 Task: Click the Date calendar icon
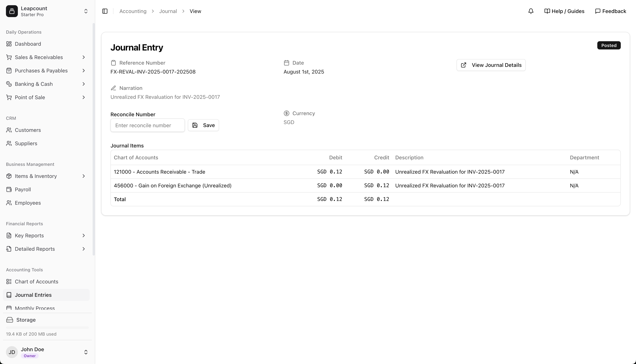287,63
